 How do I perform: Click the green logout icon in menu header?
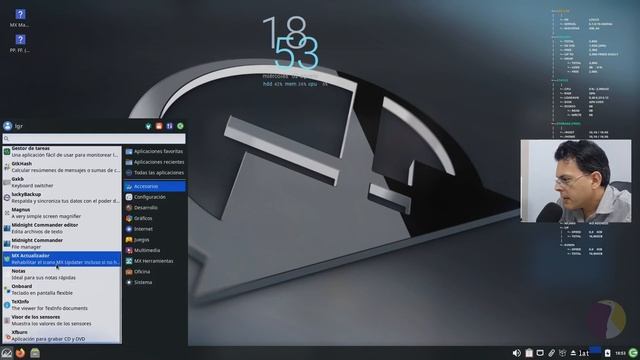(180, 126)
